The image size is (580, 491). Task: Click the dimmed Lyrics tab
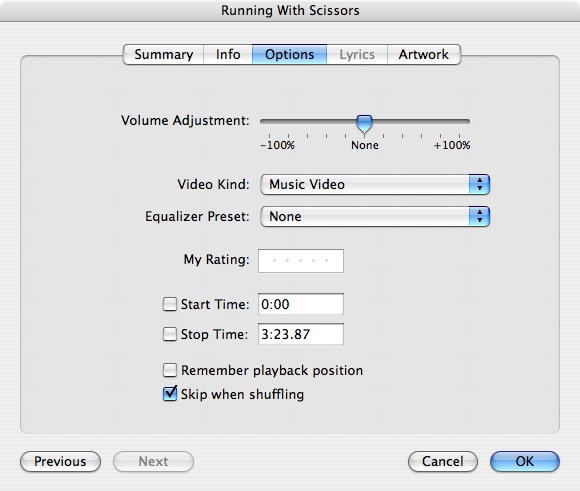point(357,54)
